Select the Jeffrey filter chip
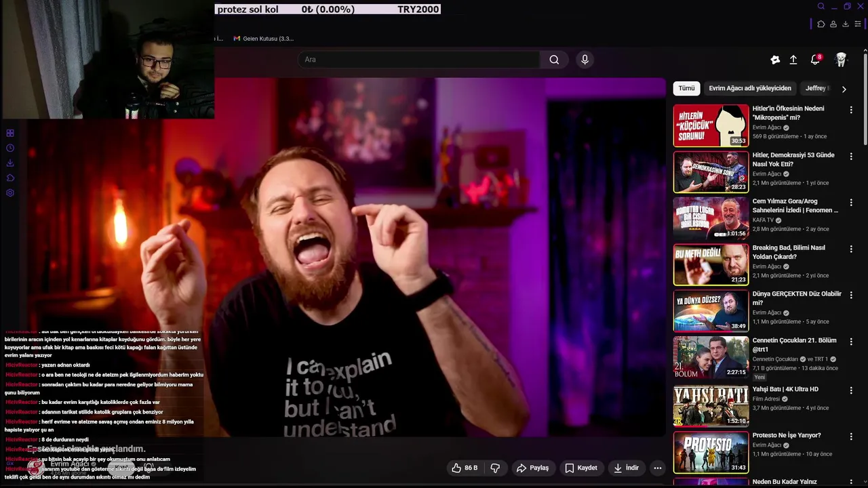This screenshot has height=488, width=868. [x=816, y=88]
